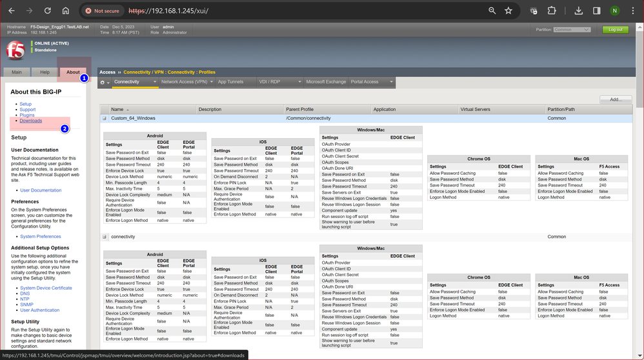The image size is (644, 360).
Task: Open the gear settings menu icon
Action: (x=104, y=82)
